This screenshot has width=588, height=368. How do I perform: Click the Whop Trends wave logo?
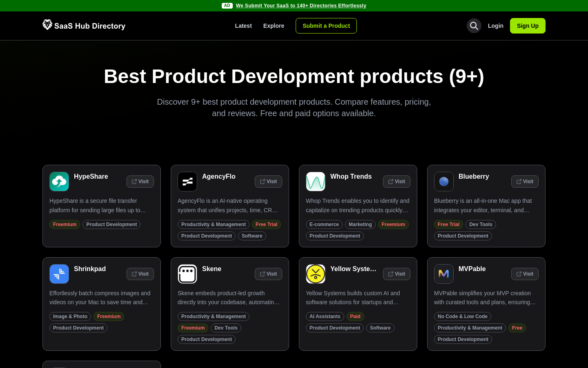pos(316,182)
